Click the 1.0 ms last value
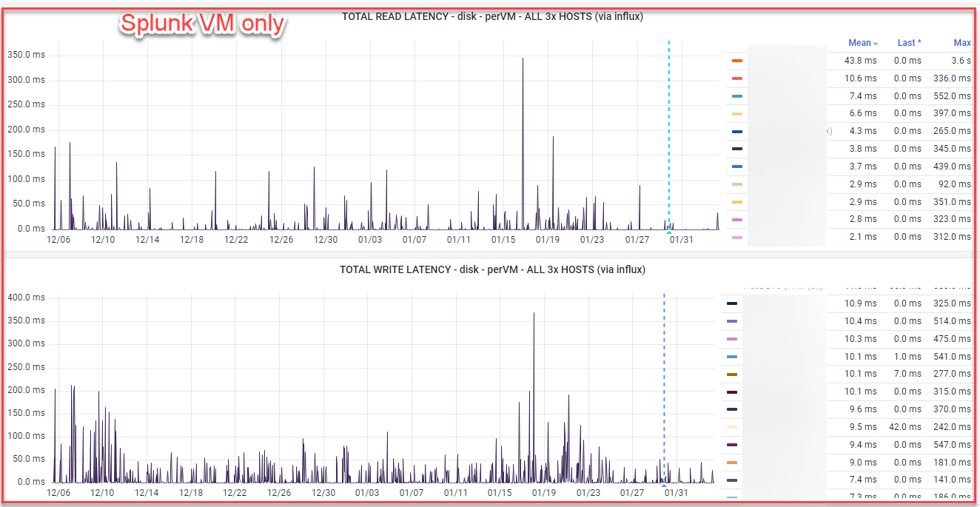This screenshot has height=507, width=980. point(908,357)
